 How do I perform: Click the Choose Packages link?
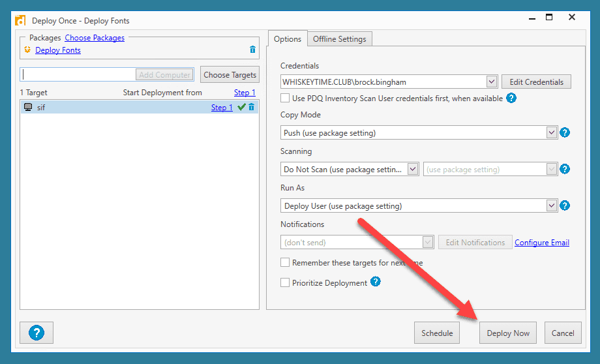point(95,38)
